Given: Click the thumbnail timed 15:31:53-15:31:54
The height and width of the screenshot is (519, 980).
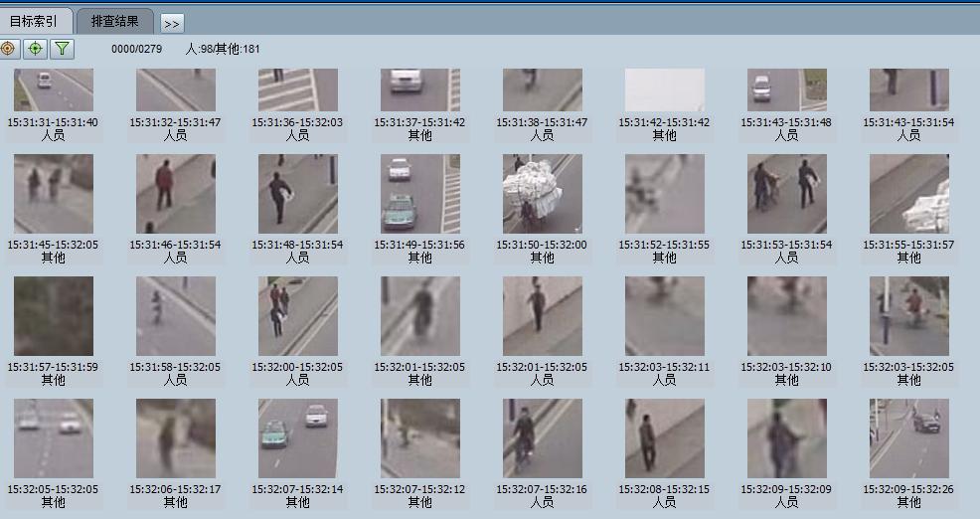Looking at the screenshot, I should [786, 194].
